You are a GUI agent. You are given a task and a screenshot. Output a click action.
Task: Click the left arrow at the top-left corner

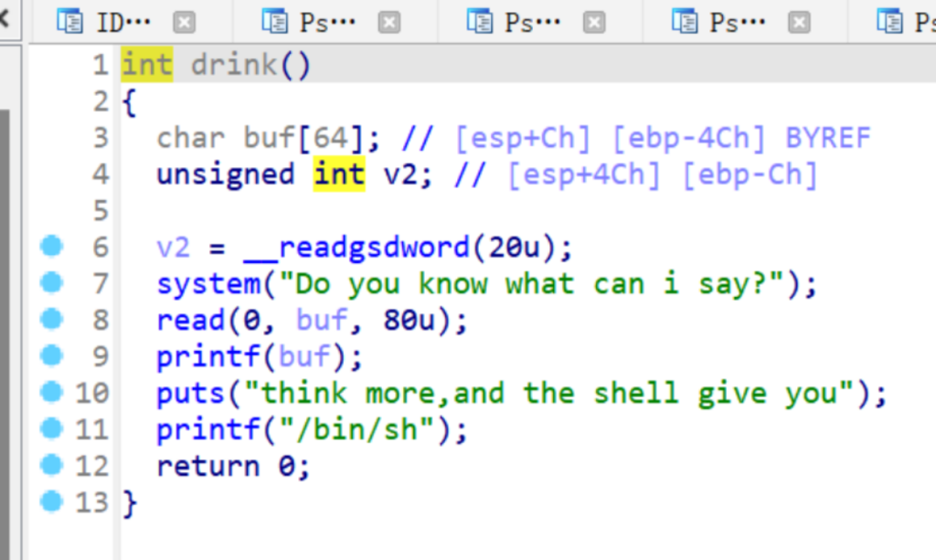point(5,18)
